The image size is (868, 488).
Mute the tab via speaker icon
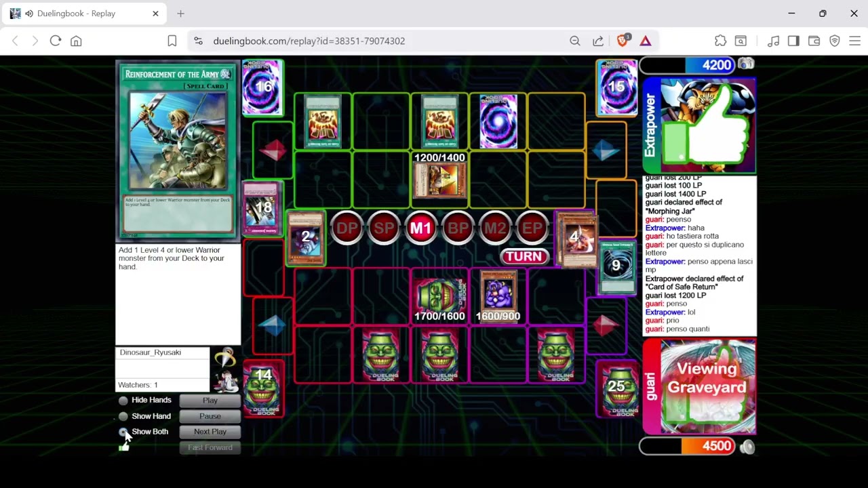point(29,14)
